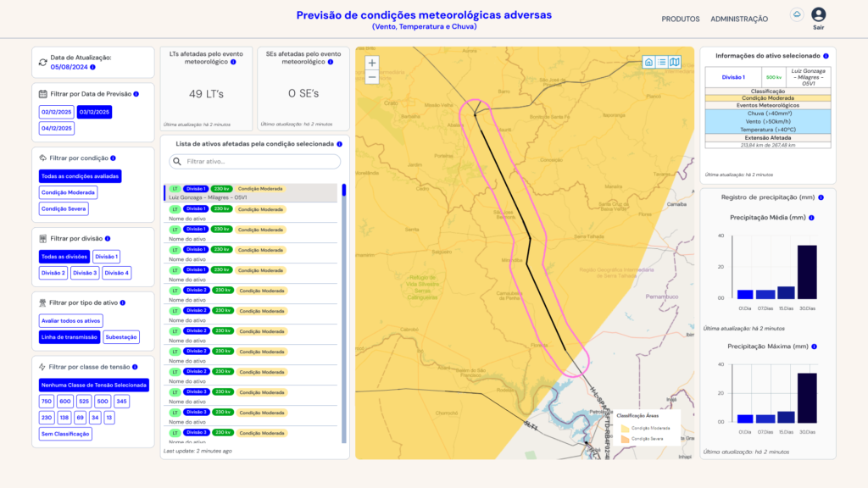
Task: Click info icon next to Filtrar por condição
Action: [x=113, y=158]
